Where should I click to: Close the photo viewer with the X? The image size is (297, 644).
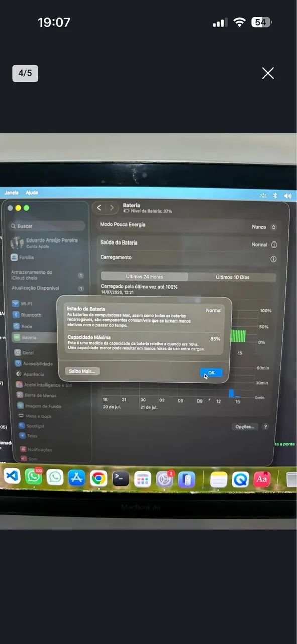pos(268,73)
